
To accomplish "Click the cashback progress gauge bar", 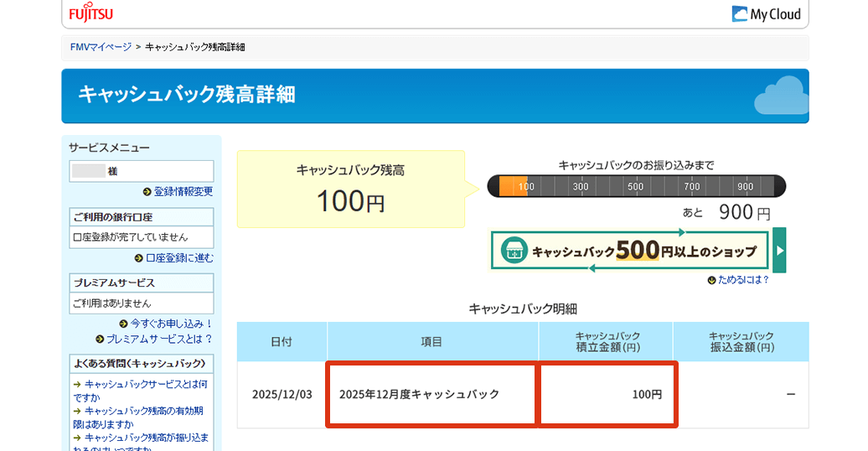I will 636,186.
